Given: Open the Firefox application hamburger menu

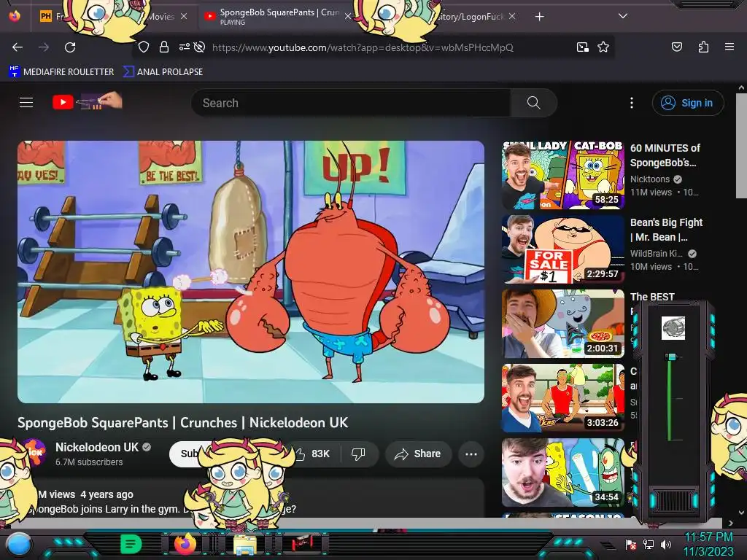Looking at the screenshot, I should click(x=729, y=47).
